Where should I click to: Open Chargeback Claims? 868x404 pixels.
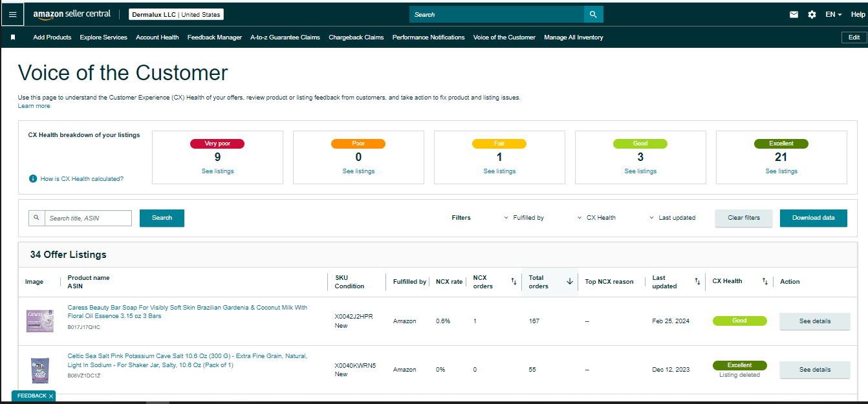click(x=356, y=37)
